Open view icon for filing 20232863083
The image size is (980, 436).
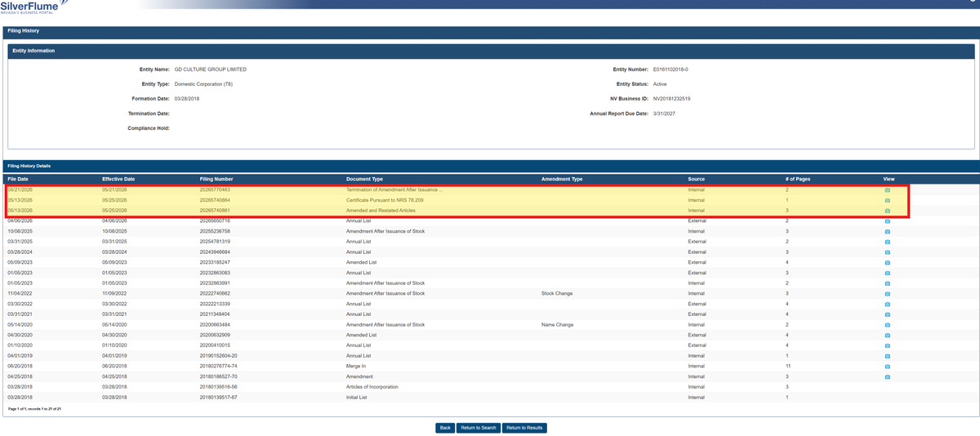click(x=888, y=273)
